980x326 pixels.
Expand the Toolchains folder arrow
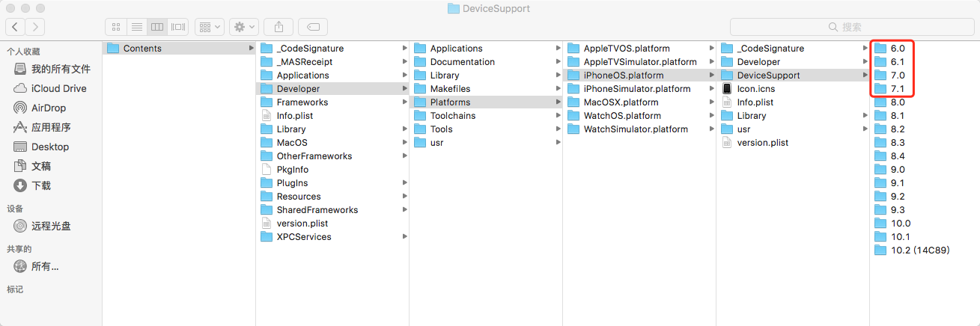click(558, 116)
